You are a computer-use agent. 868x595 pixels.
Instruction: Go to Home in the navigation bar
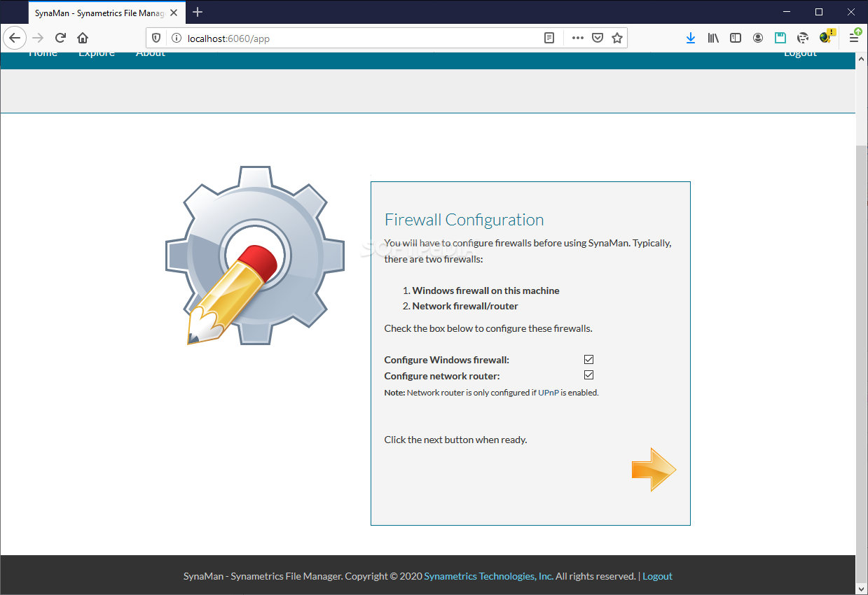43,54
